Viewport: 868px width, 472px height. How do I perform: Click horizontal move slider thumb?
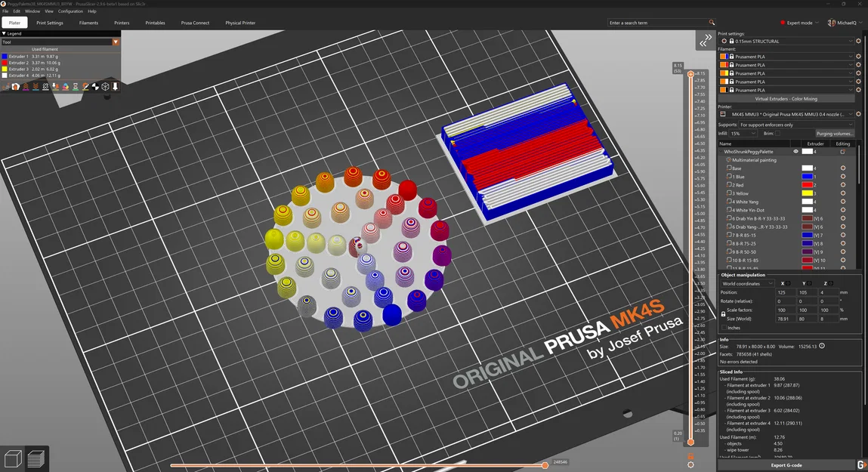(x=545, y=465)
